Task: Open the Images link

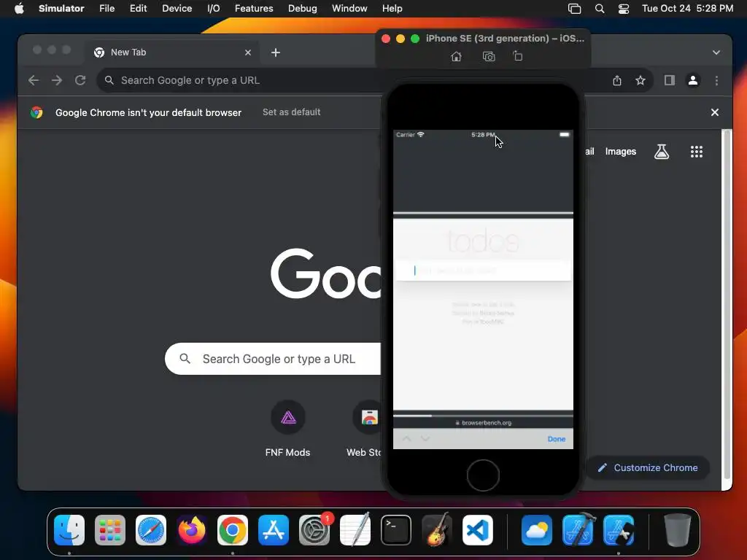Action: tap(620, 152)
